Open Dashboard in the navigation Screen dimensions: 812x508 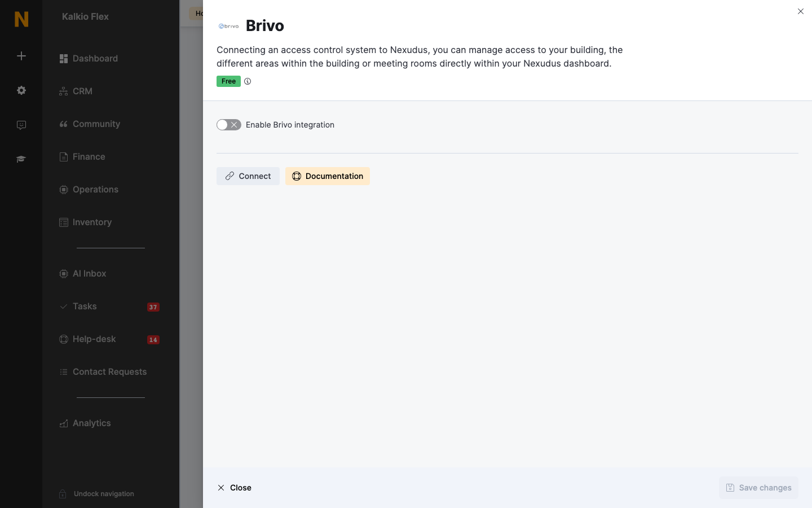(89, 59)
